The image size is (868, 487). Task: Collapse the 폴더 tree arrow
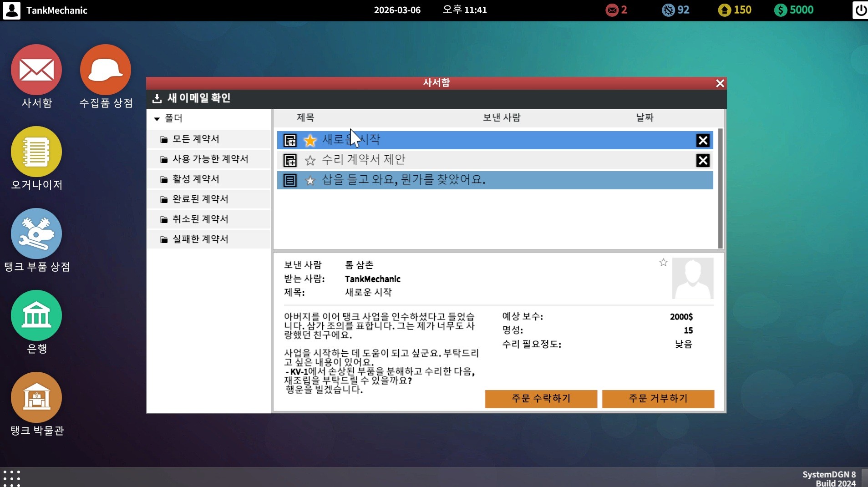pos(157,119)
